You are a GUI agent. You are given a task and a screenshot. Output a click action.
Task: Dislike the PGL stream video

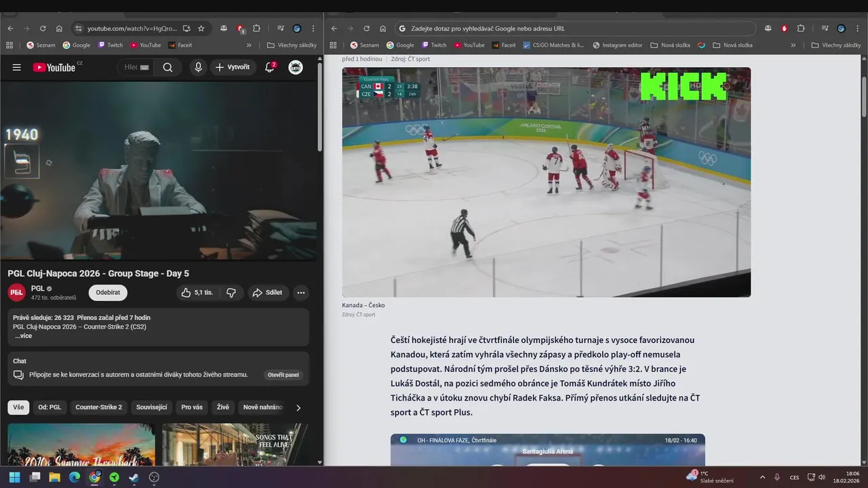(x=231, y=293)
